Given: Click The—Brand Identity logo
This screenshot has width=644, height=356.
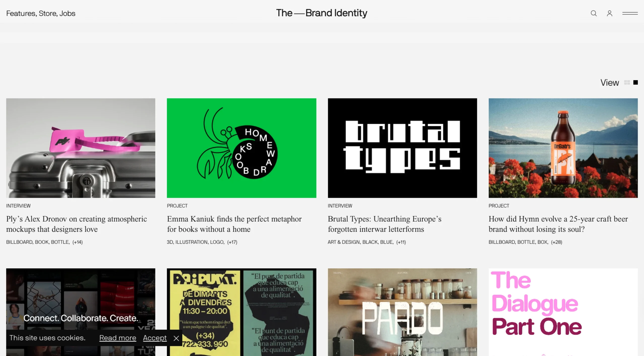Looking at the screenshot, I should pos(322,13).
